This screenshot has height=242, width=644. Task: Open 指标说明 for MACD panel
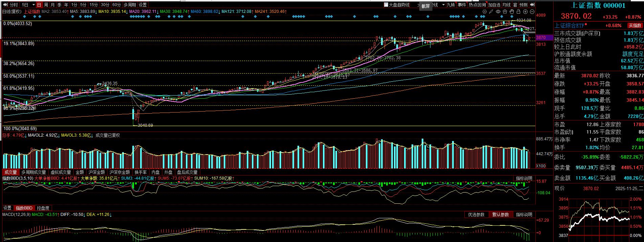[x=524, y=215]
